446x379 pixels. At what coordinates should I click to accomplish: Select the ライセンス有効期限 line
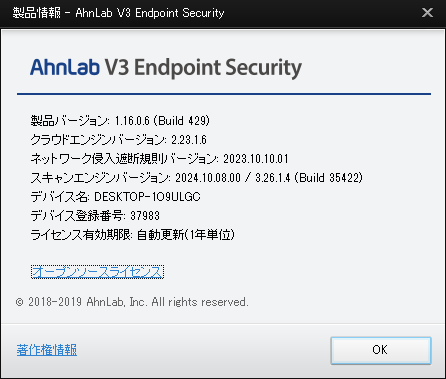pos(133,235)
